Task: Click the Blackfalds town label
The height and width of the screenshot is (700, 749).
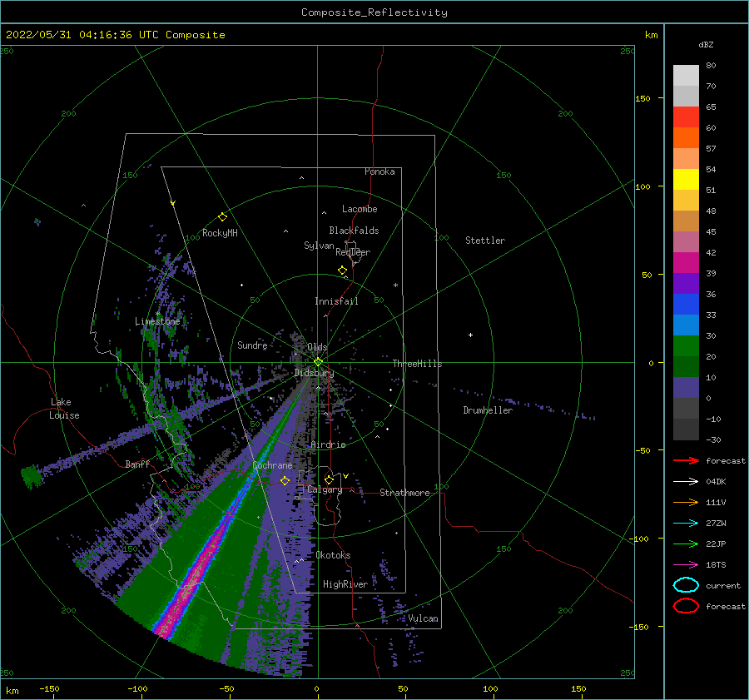Action: coord(354,231)
